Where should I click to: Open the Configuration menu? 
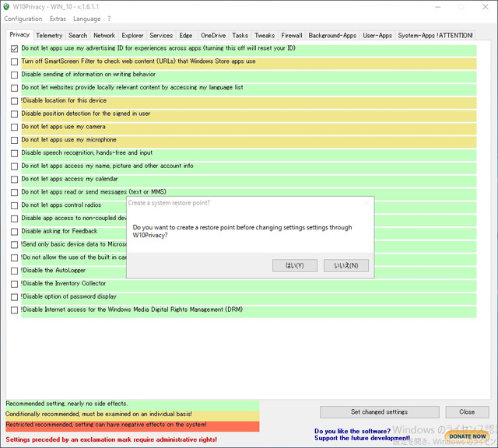click(x=23, y=19)
